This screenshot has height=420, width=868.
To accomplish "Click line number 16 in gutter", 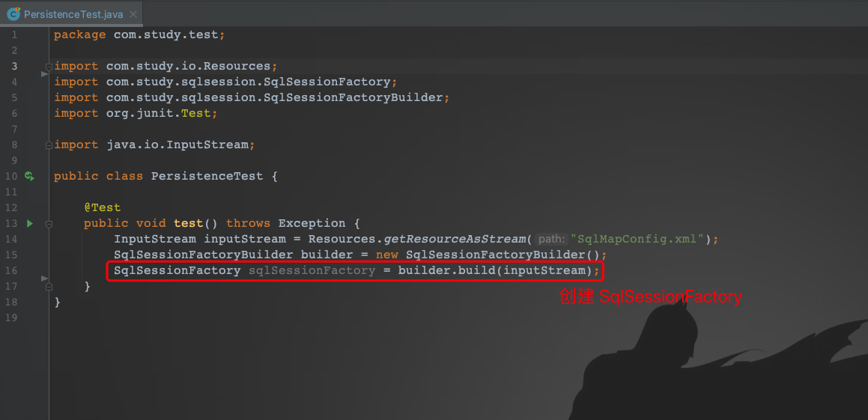I will (12, 270).
